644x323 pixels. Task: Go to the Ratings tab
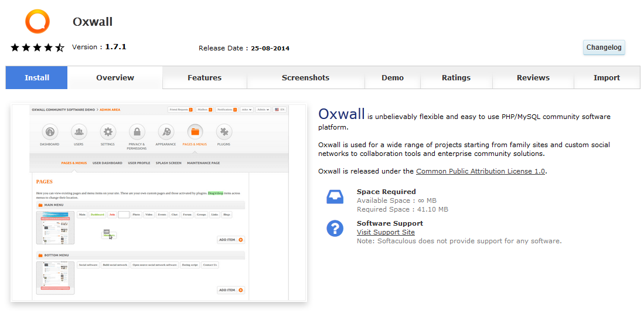tap(456, 77)
